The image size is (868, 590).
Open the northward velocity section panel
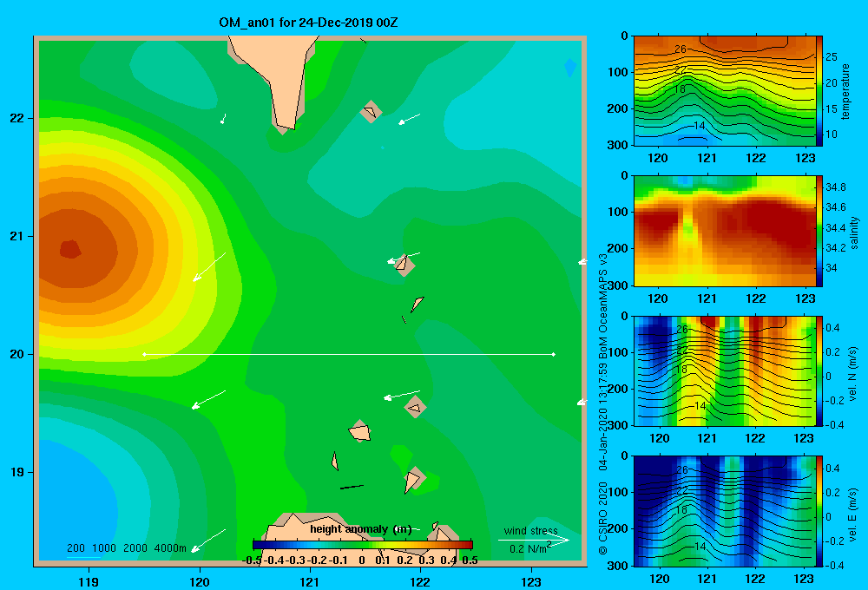coord(725,370)
